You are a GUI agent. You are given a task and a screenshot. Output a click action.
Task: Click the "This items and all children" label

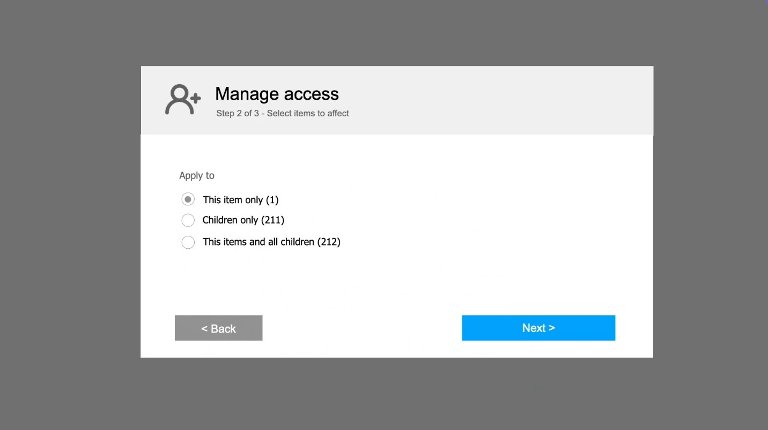pyautogui.click(x=259, y=242)
